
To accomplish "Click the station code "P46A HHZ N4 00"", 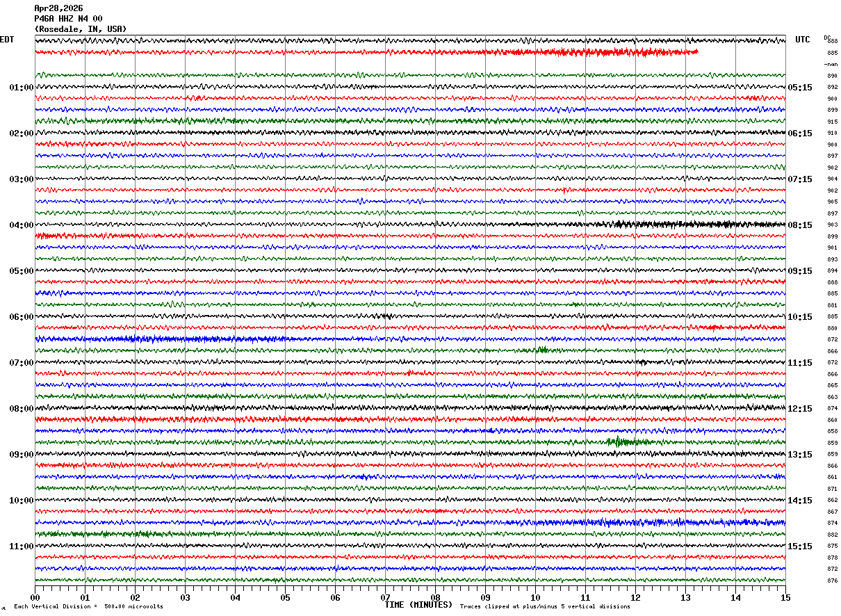I will coord(68,19).
